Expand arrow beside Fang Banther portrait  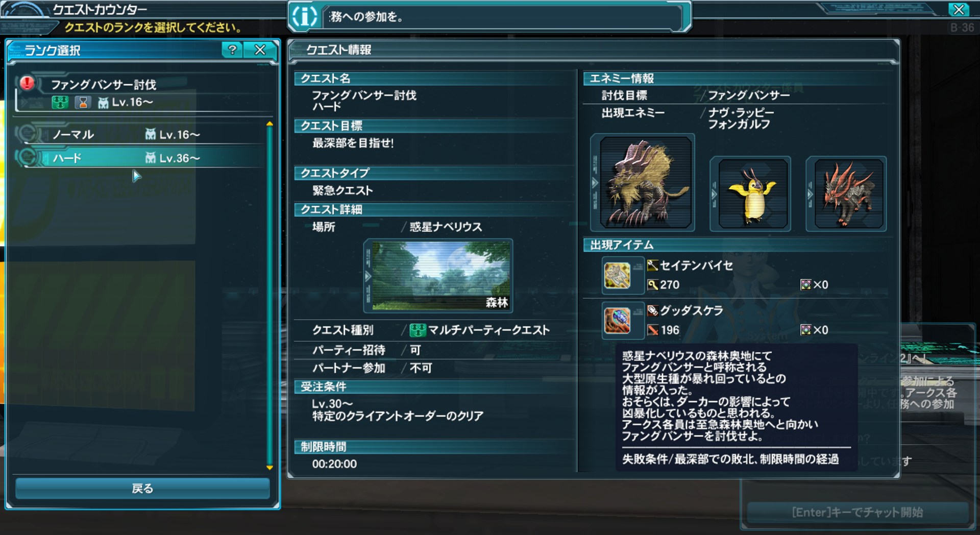point(595,183)
